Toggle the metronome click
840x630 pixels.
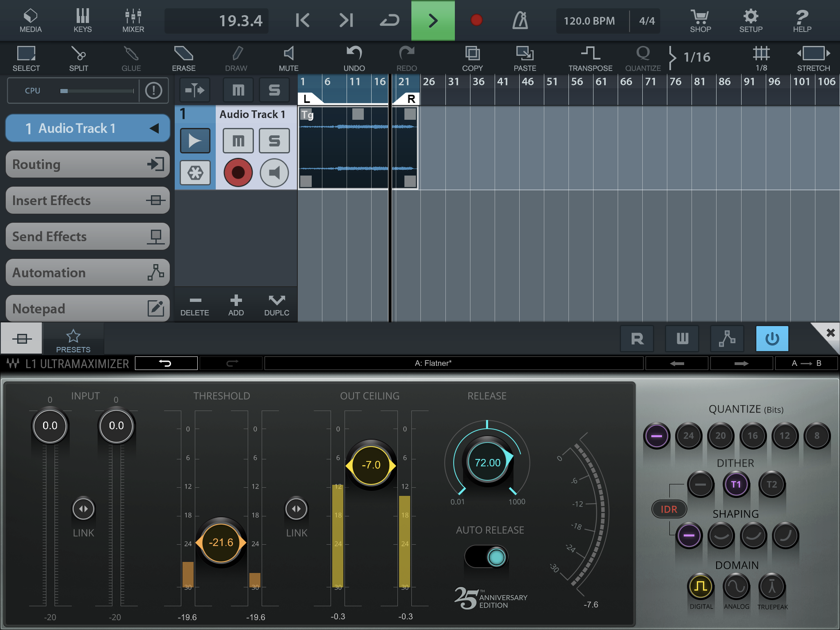coord(520,20)
